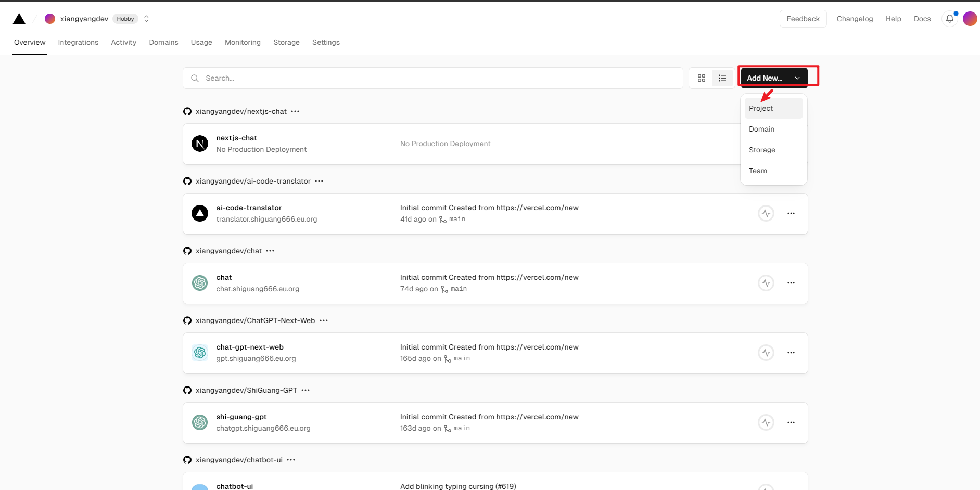Switch to the Monitoring tab
Viewport: 980px width, 490px height.
tap(243, 42)
